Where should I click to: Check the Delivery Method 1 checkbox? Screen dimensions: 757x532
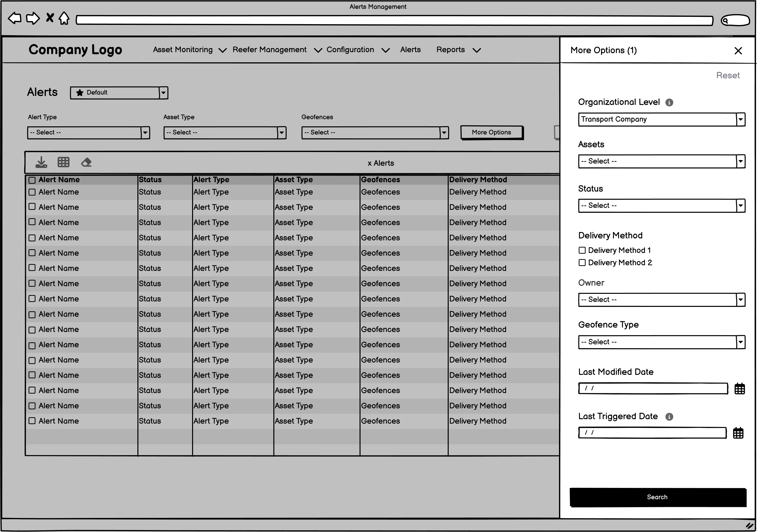click(582, 250)
